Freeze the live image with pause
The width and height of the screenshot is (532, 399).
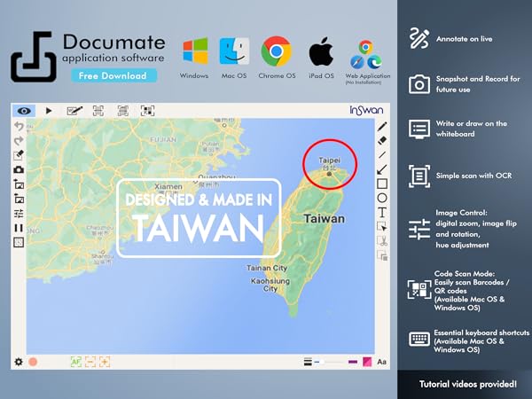19,228
